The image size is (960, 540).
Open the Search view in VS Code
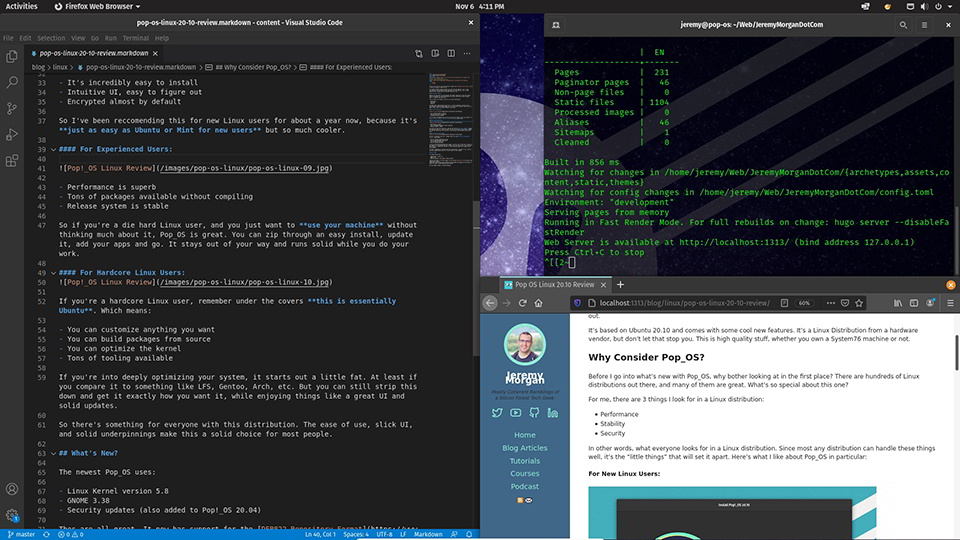pyautogui.click(x=12, y=82)
